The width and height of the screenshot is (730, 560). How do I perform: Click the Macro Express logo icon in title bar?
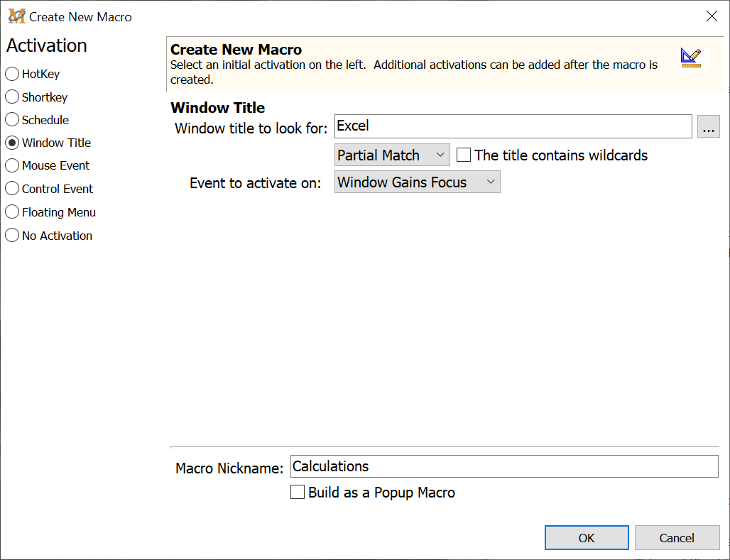click(16, 16)
